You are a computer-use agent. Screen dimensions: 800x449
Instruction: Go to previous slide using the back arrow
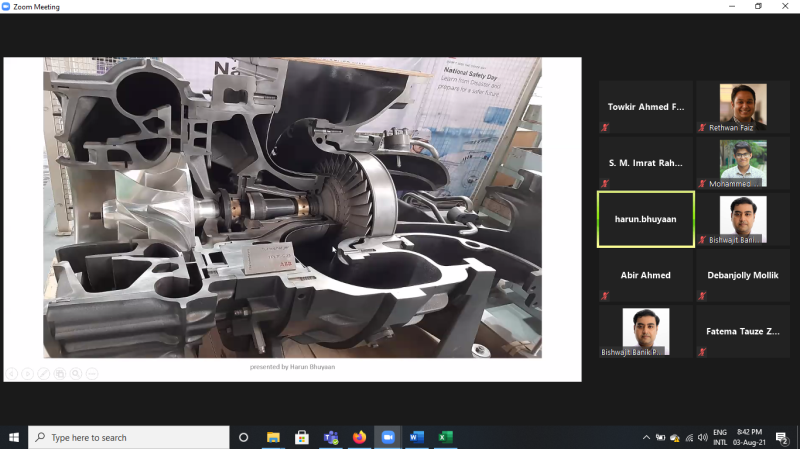[x=12, y=373]
